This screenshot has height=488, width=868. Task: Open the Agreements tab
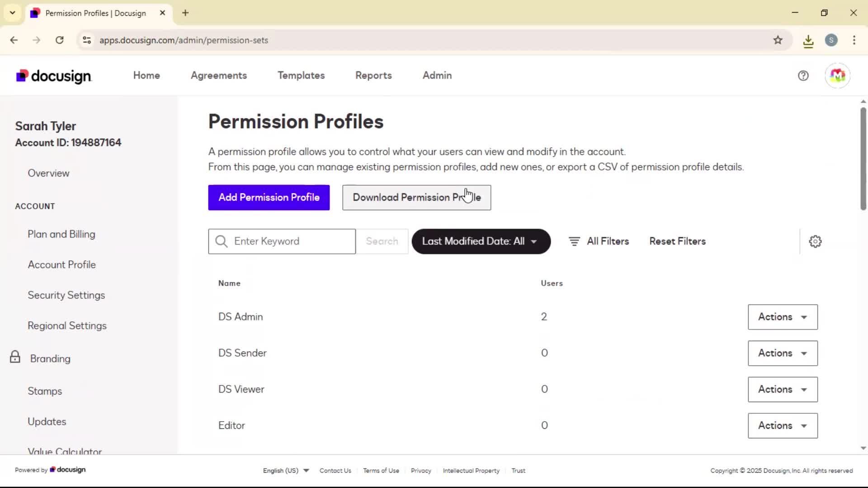(x=219, y=75)
